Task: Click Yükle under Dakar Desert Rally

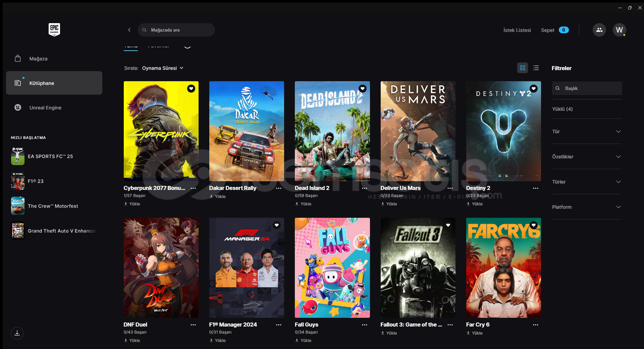Action: pos(218,197)
